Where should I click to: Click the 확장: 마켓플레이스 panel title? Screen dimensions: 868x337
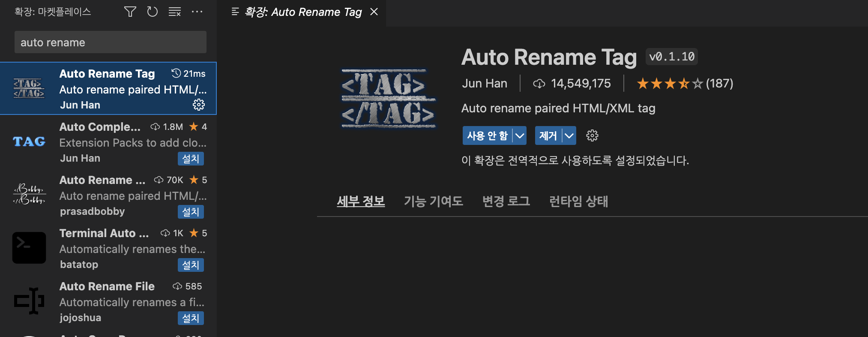[53, 12]
